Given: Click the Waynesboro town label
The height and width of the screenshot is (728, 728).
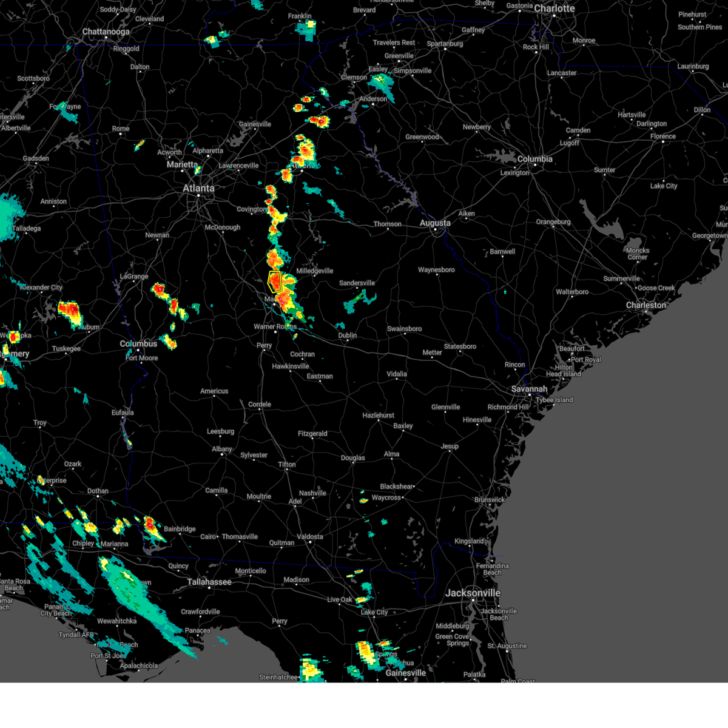Looking at the screenshot, I should point(436,270).
